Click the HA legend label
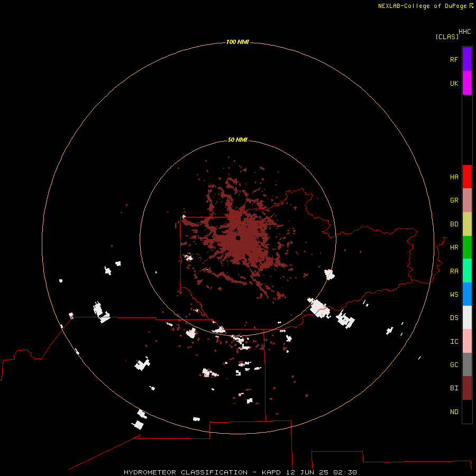The width and height of the screenshot is (476, 476). [454, 177]
